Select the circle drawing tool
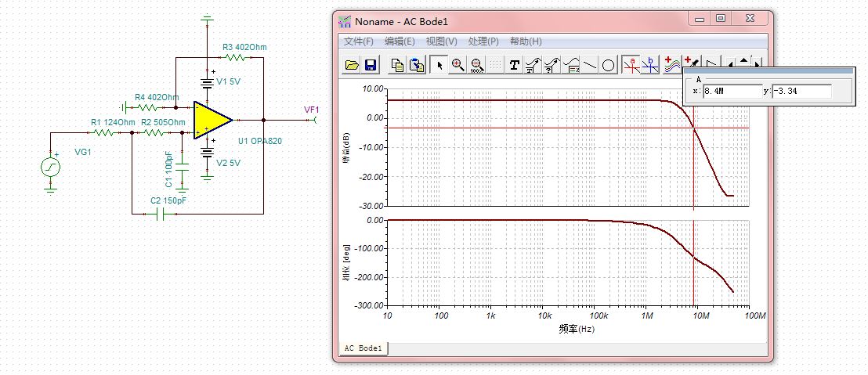The height and width of the screenshot is (375, 868). tap(609, 65)
